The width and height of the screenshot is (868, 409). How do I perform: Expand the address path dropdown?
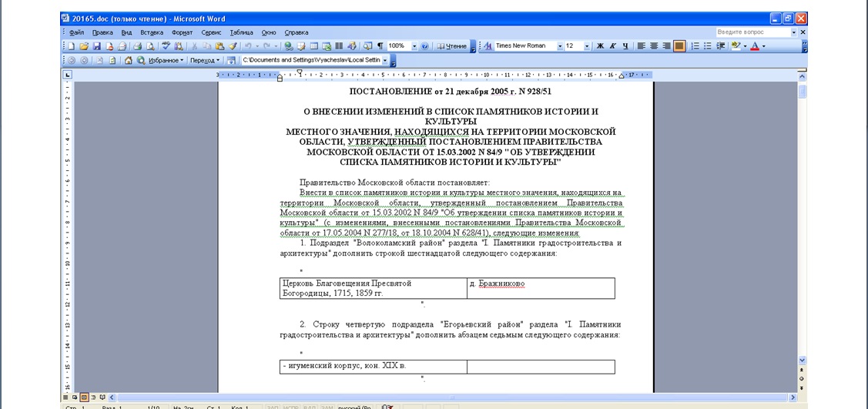pyautogui.click(x=385, y=60)
